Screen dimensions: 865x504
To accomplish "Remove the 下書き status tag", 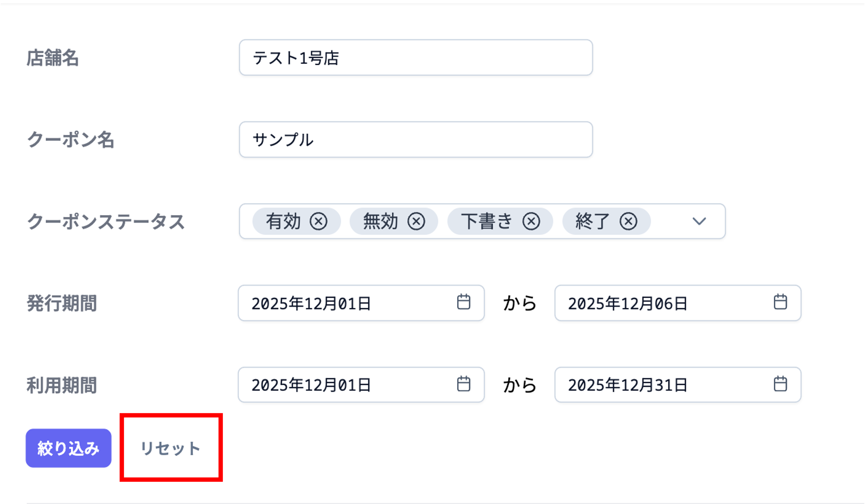I will (531, 222).
